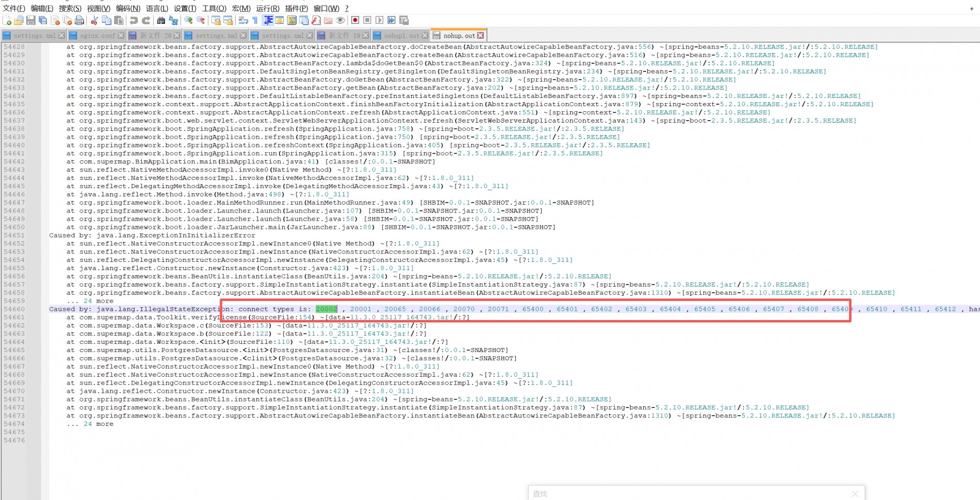Image resolution: width=980 pixels, height=500 pixels.
Task: Click the New file toolbar icon
Action: coord(7,20)
